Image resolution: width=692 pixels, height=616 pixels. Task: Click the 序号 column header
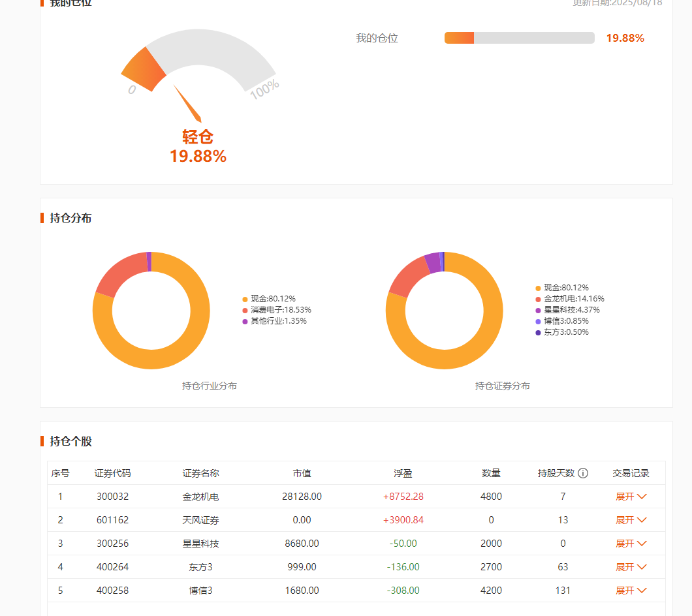click(61, 473)
